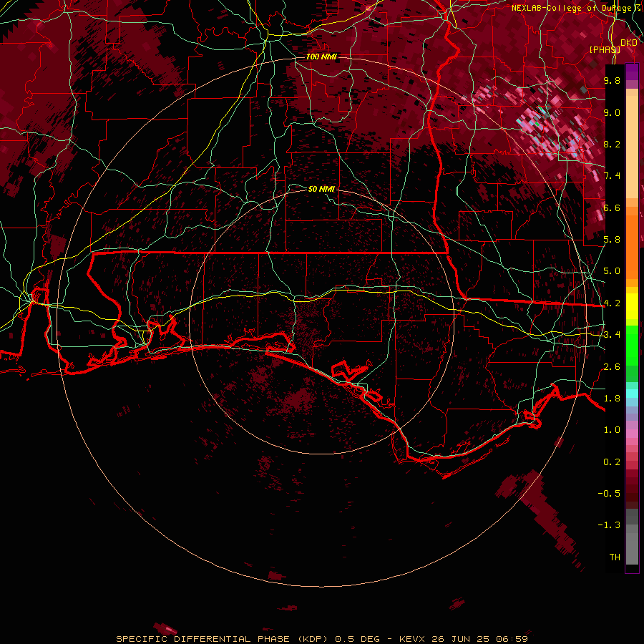
Task: Click the 26 JUN 25 06:59 timestamp
Action: click(479, 639)
